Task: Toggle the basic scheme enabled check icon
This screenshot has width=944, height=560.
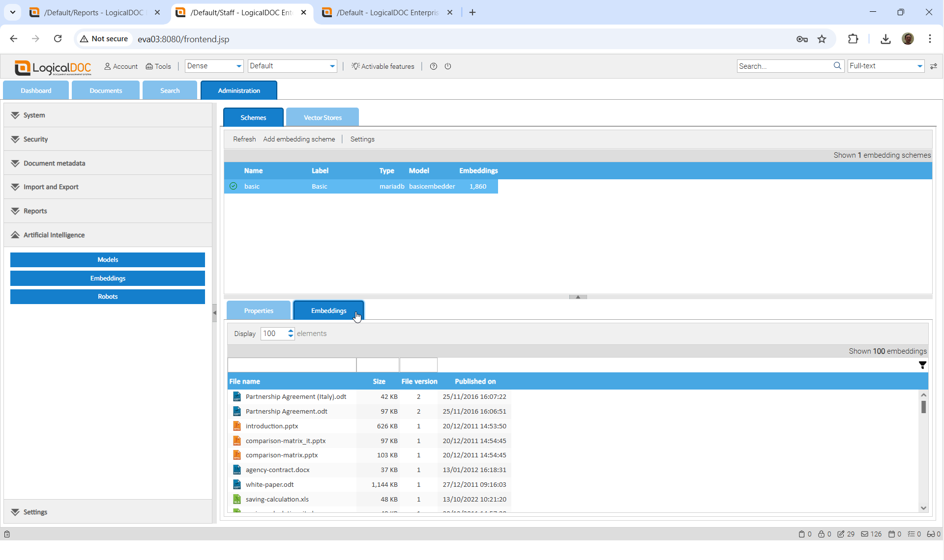Action: 234,186
